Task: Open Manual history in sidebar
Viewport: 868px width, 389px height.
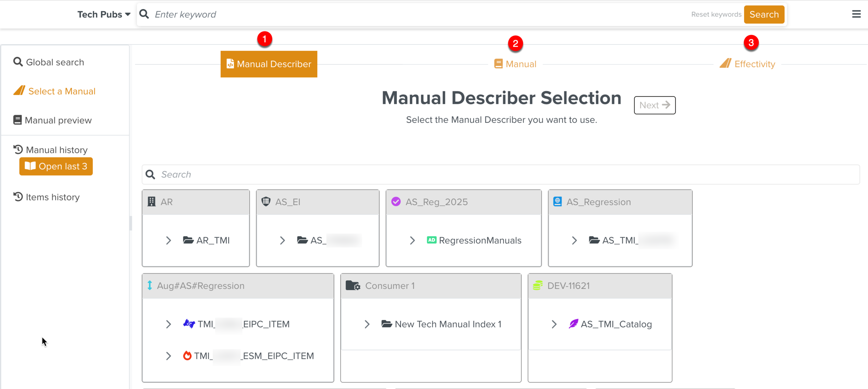Action: [50, 149]
